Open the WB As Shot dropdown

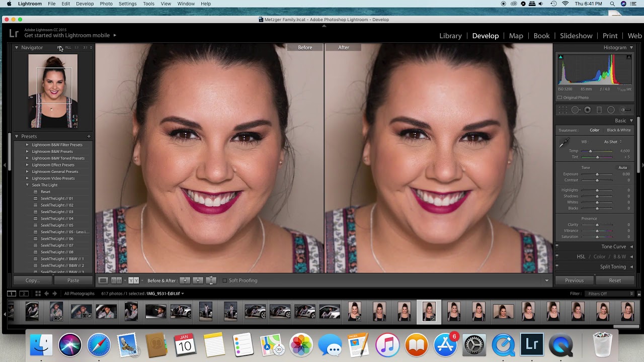(613, 142)
